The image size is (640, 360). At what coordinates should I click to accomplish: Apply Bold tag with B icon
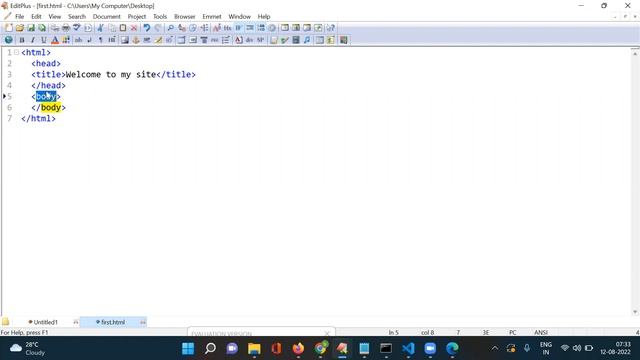pos(22,40)
